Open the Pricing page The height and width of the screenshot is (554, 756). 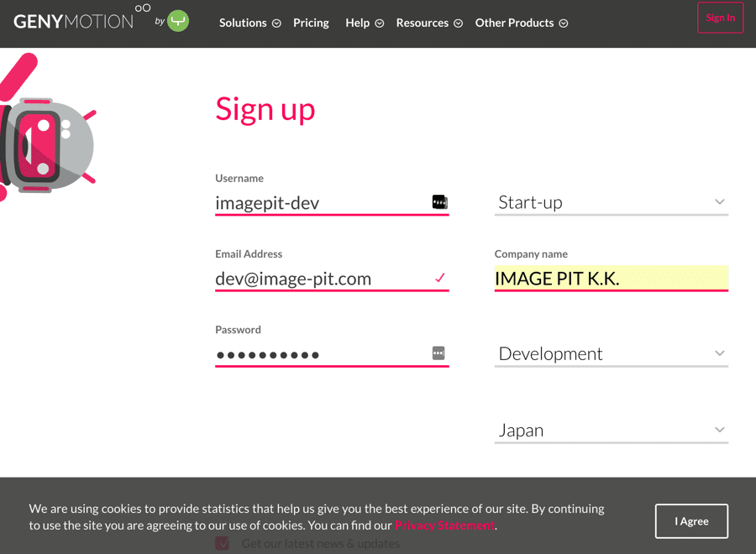coord(311,23)
